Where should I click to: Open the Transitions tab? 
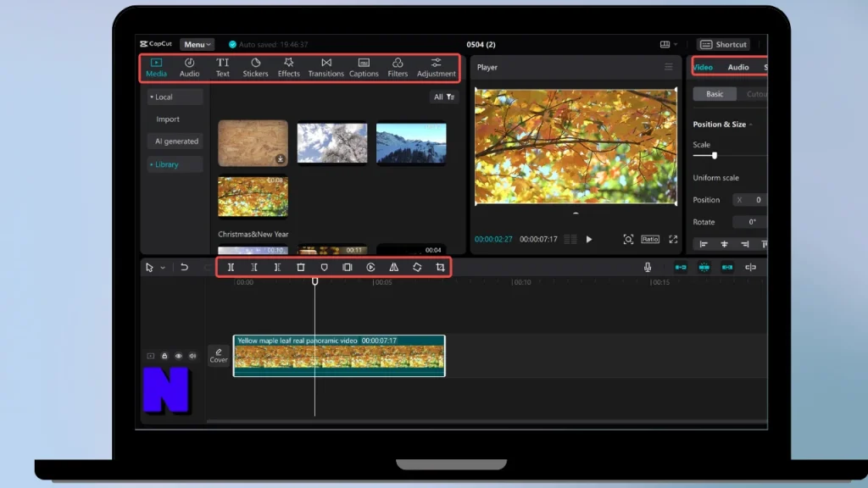[x=326, y=68]
